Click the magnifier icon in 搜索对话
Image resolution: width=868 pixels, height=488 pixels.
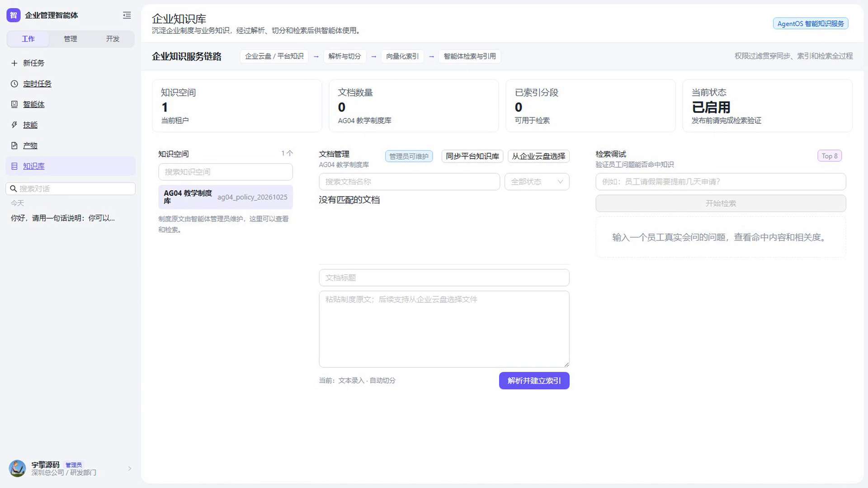14,189
